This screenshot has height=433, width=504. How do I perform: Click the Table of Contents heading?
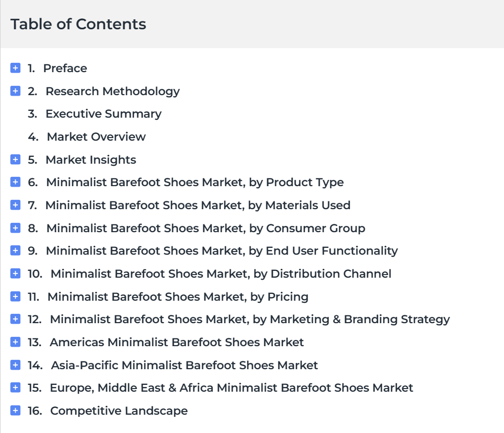coord(78,24)
